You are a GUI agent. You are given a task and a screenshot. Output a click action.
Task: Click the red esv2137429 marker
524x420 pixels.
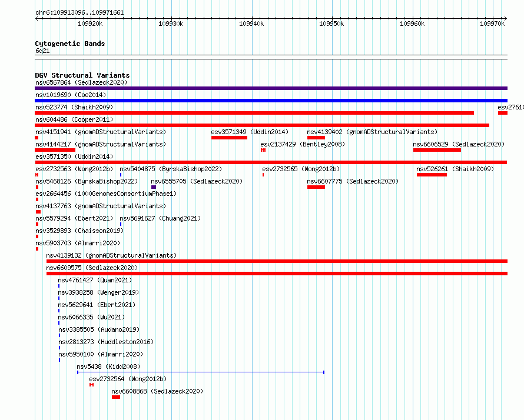click(x=263, y=150)
